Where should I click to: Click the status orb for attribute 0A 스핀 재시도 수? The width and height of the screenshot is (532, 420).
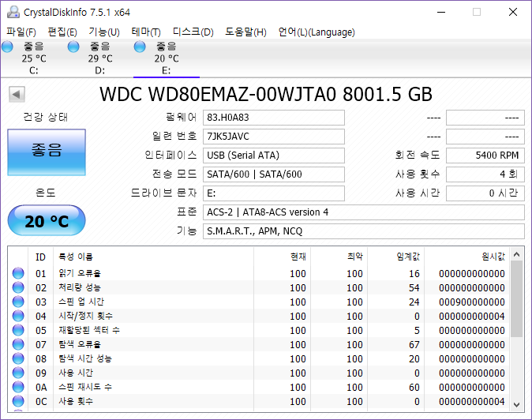pos(18,388)
